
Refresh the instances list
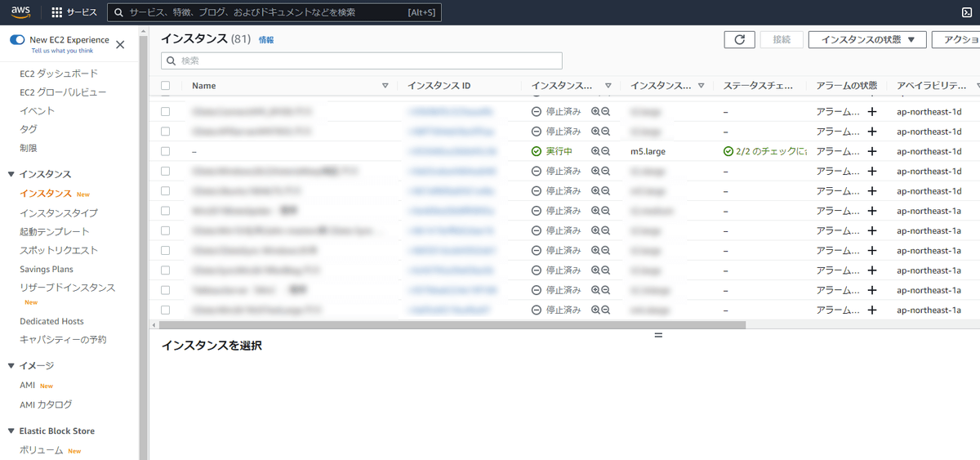point(739,40)
